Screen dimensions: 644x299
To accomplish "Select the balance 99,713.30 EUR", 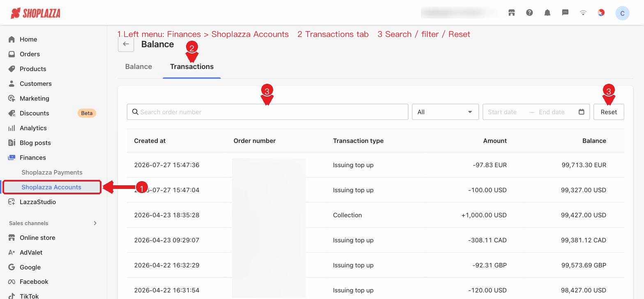I will tap(584, 165).
